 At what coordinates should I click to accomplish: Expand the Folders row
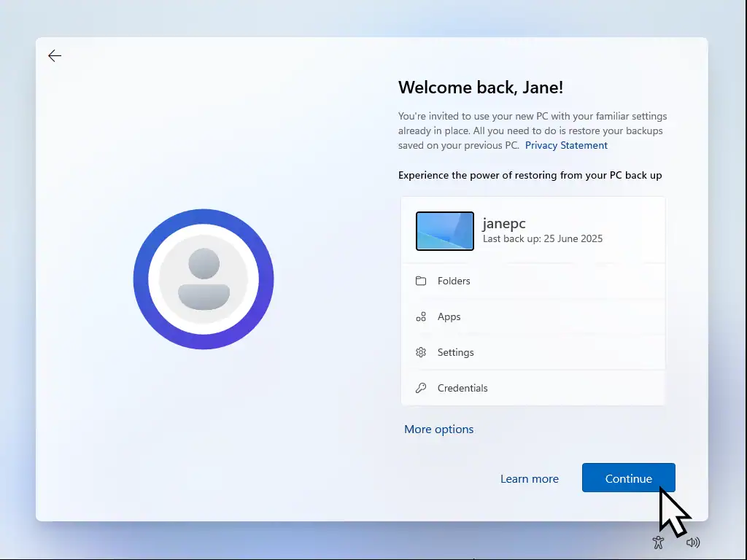pyautogui.click(x=533, y=281)
